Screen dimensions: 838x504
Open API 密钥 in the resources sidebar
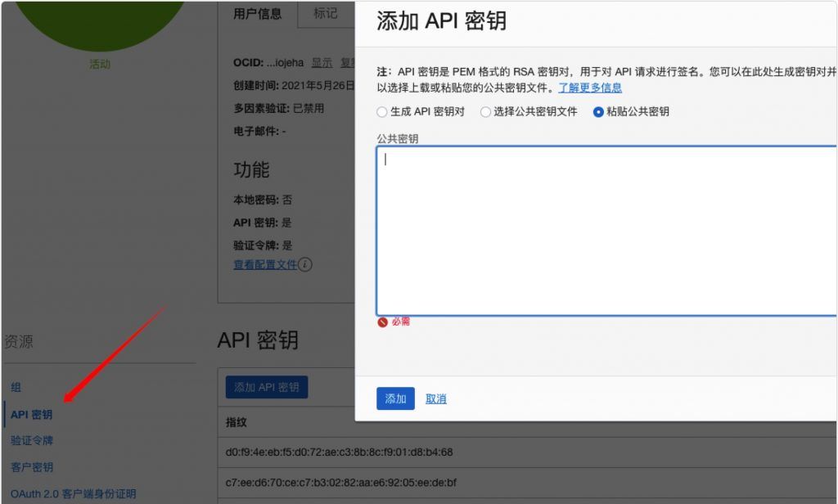(x=32, y=414)
